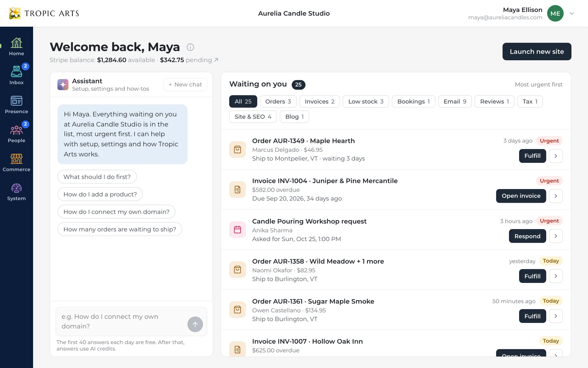588x368 pixels.
Task: Select the Blog 1 filter
Action: coord(294,117)
